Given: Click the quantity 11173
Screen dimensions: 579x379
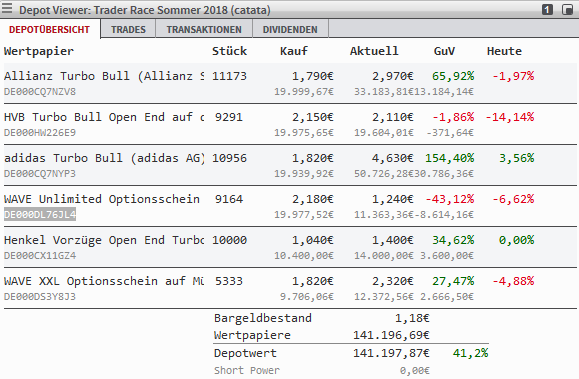Looking at the screenshot, I should pos(229,76).
